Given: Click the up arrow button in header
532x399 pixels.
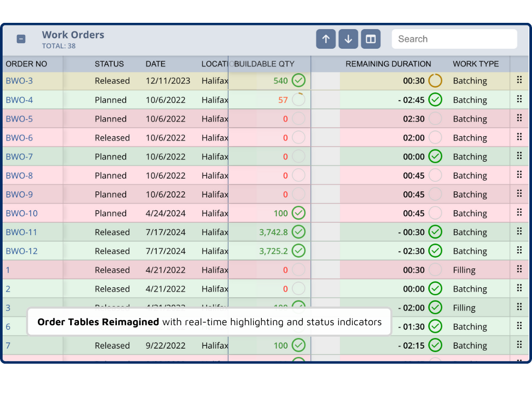Looking at the screenshot, I should 326,39.
